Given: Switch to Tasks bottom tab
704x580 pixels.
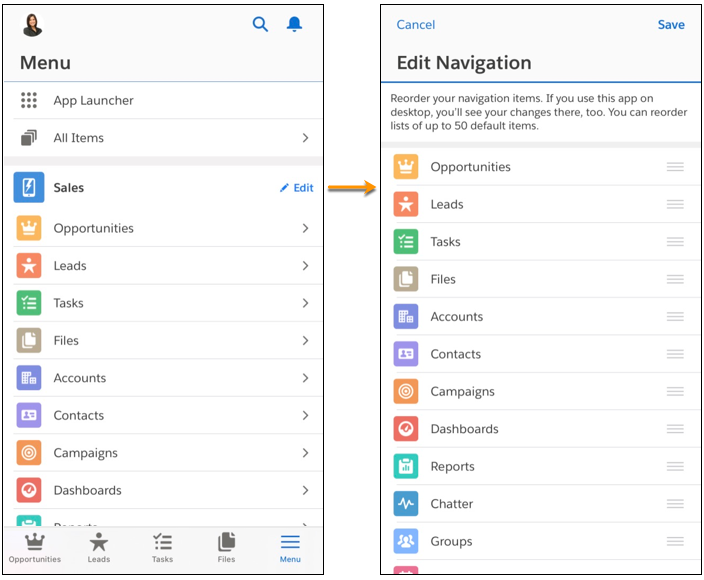Looking at the screenshot, I should (163, 548).
